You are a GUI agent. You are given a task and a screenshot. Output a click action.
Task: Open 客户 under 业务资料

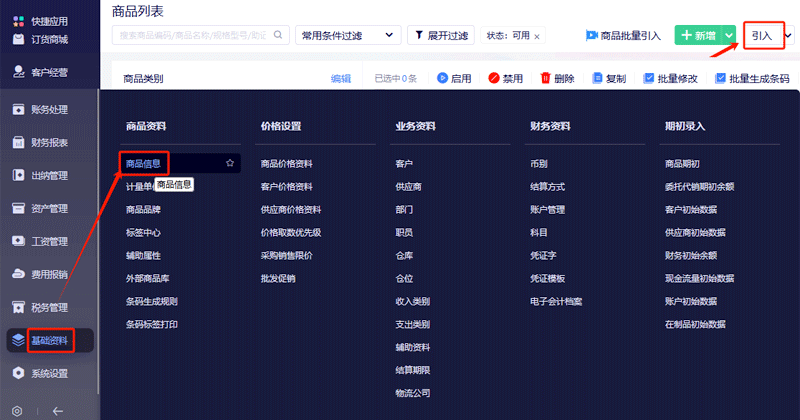(x=404, y=163)
